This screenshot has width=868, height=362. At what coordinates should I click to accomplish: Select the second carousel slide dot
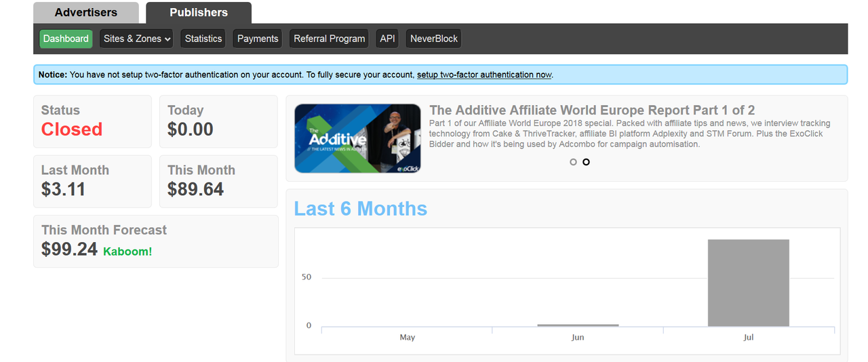click(587, 162)
